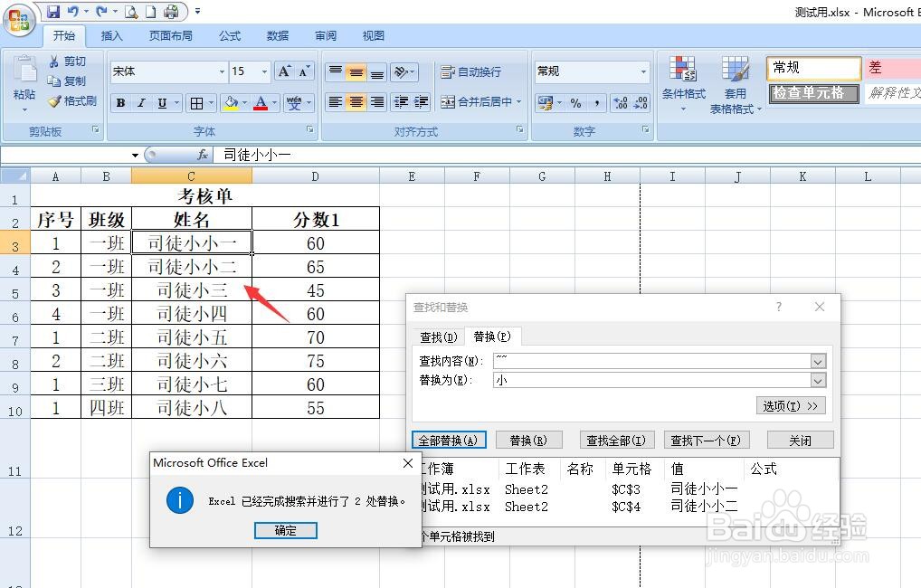Viewport: 921px width, 588px height.
Task: Undo the last action
Action: (x=73, y=11)
